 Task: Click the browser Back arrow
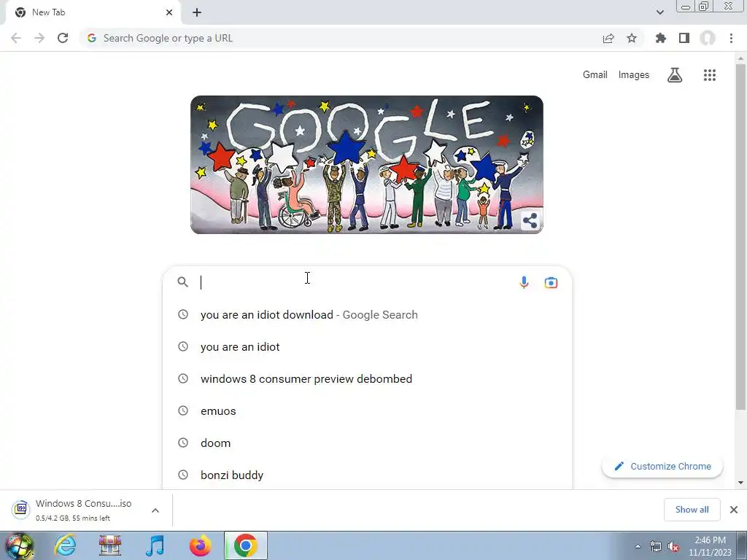point(16,38)
